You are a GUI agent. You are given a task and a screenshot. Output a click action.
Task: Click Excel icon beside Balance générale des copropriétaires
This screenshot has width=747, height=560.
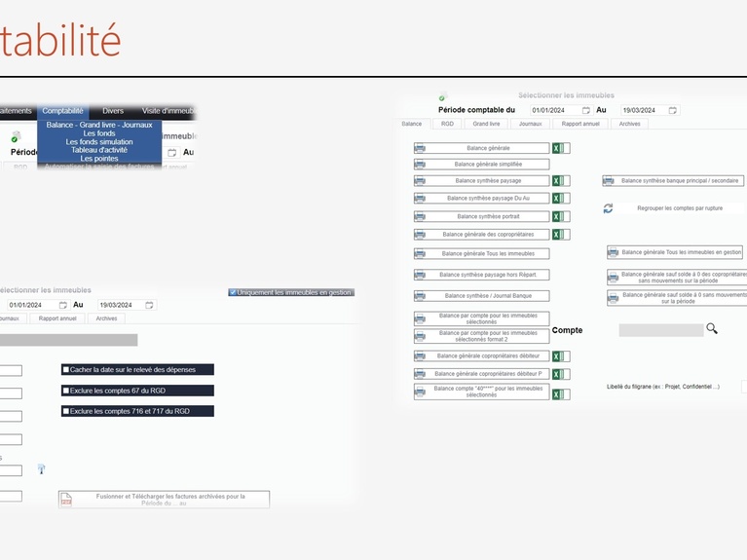click(558, 235)
